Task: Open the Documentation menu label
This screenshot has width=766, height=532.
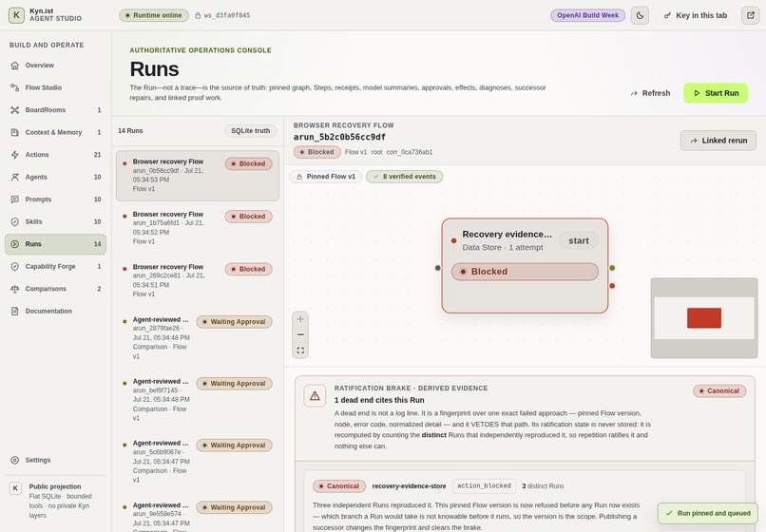Action: tap(48, 312)
